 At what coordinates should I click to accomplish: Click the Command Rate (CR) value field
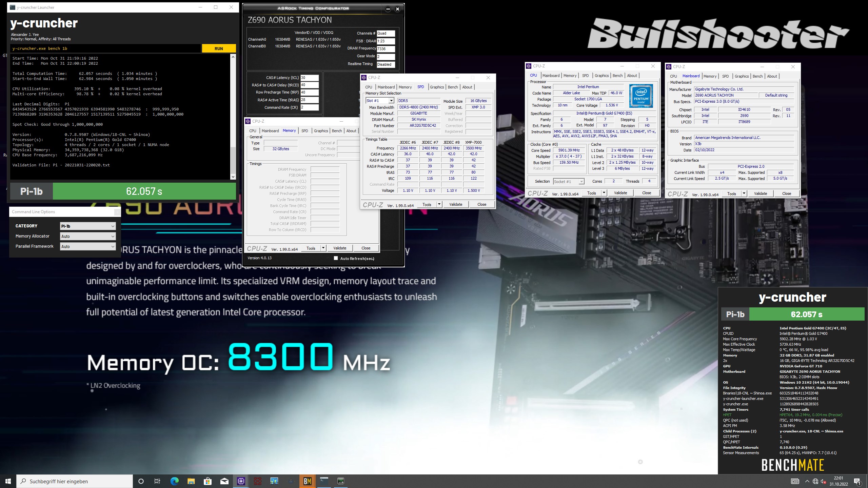pyautogui.click(x=309, y=107)
